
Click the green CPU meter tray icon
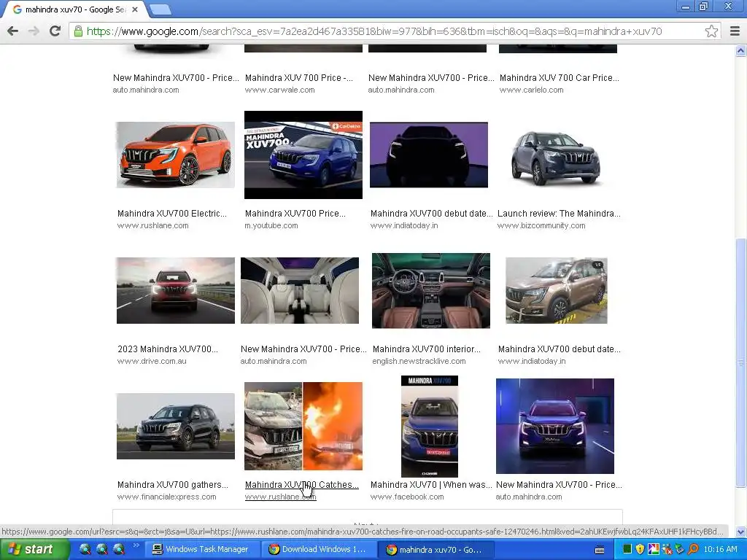(x=627, y=549)
